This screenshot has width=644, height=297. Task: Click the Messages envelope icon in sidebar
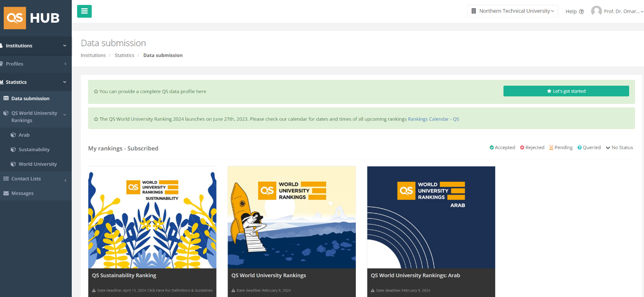[x=6, y=193]
